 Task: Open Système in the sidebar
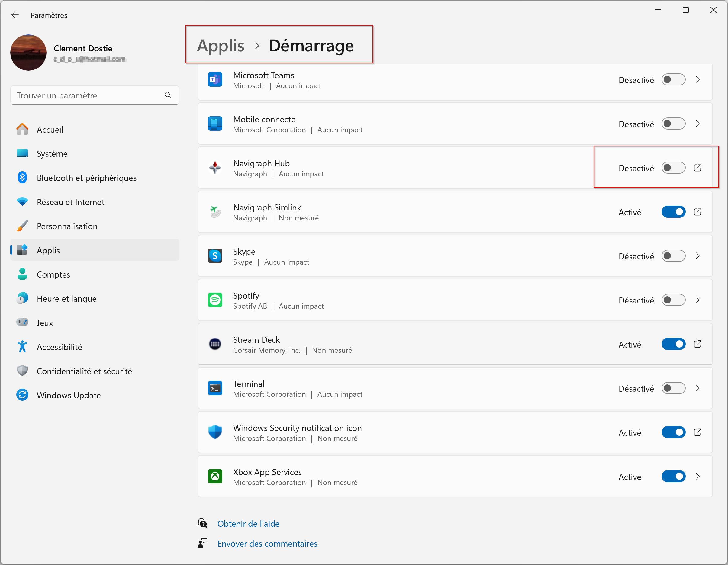[95, 154]
